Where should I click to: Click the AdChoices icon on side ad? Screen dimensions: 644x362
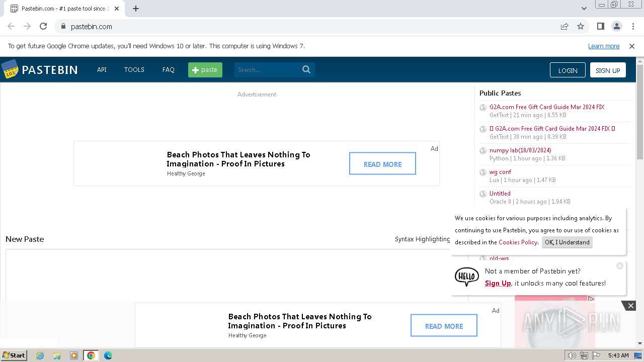(591, 299)
